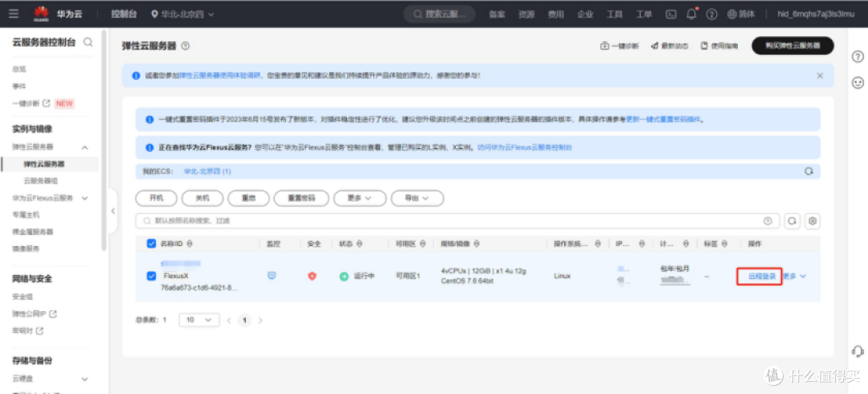Click the 重置密码 button

point(301,198)
